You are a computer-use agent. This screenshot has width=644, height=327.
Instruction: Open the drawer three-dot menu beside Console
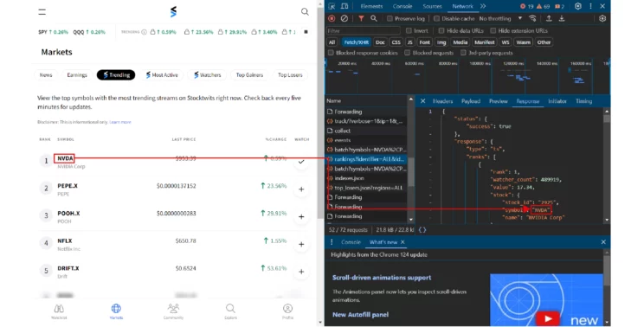[332, 242]
